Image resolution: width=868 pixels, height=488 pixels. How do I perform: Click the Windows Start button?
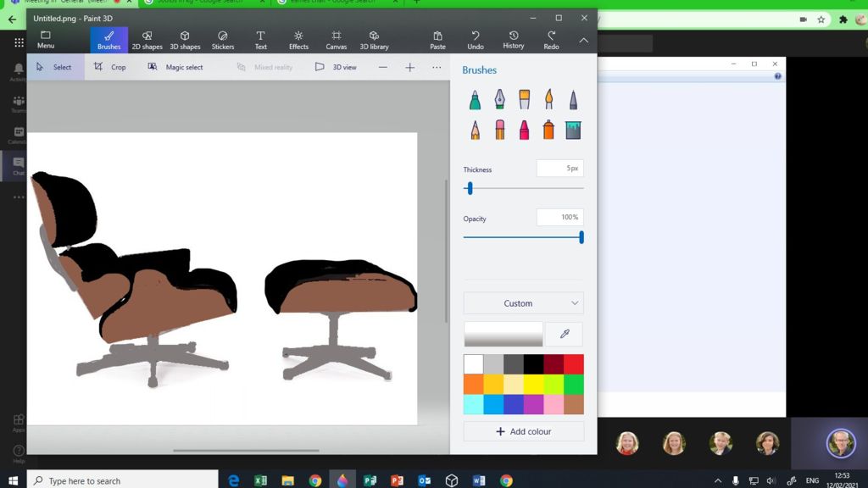[14, 480]
